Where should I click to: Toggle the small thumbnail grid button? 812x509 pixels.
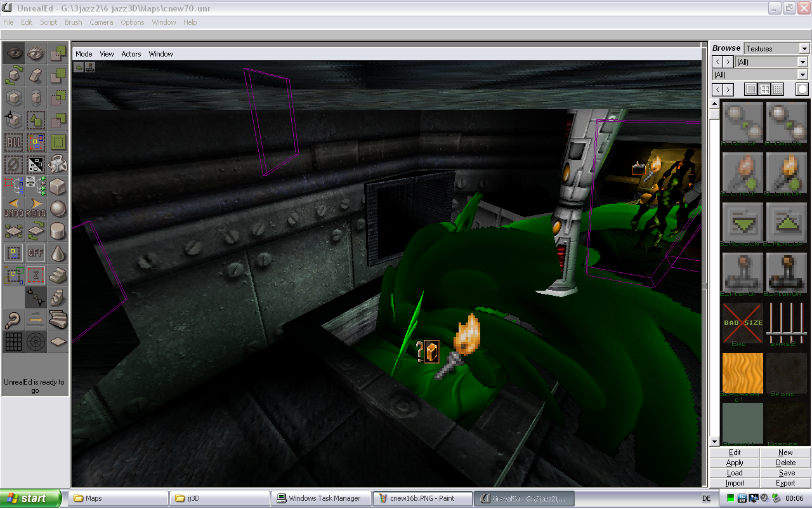pos(778,89)
